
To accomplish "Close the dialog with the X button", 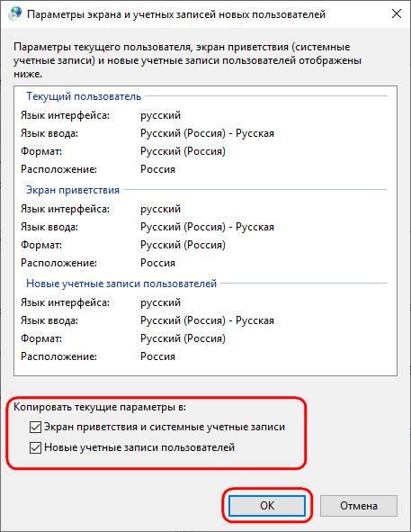I will 397,14.
